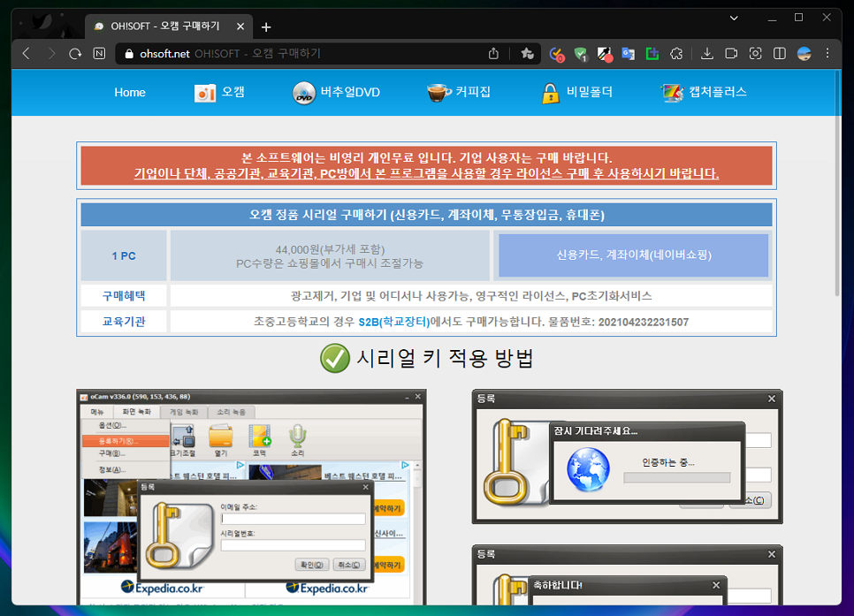Click the green checkmark icon by 시리얼 키

coord(335,358)
